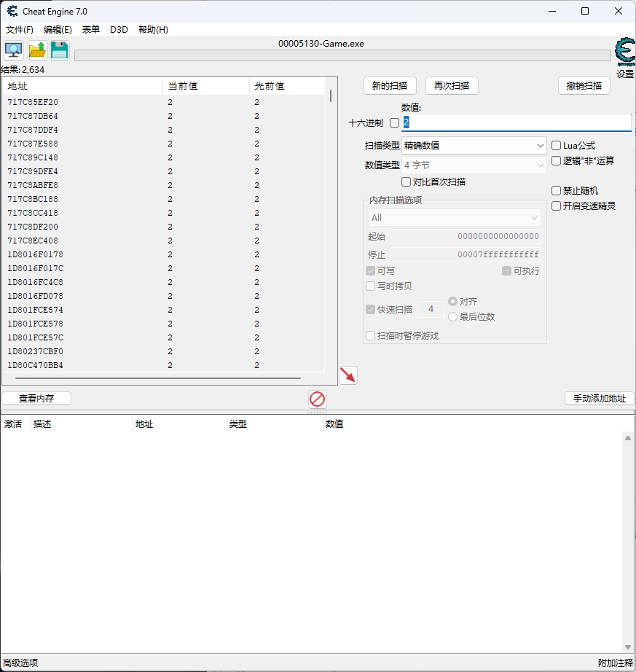Open 高级选项 in the status bar

[20, 663]
